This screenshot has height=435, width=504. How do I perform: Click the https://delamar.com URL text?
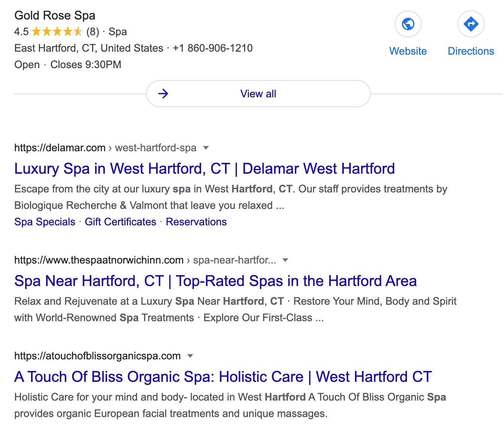pyautogui.click(x=60, y=148)
